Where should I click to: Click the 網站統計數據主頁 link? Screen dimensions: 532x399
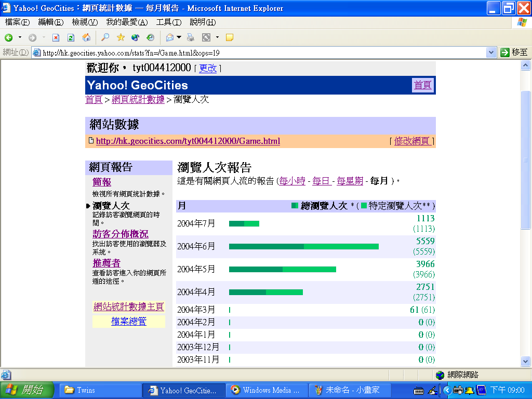click(x=129, y=307)
